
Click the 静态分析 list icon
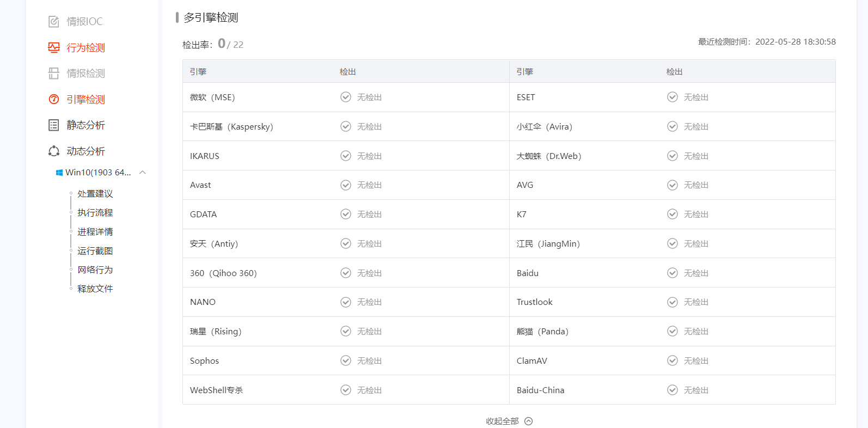pos(53,125)
